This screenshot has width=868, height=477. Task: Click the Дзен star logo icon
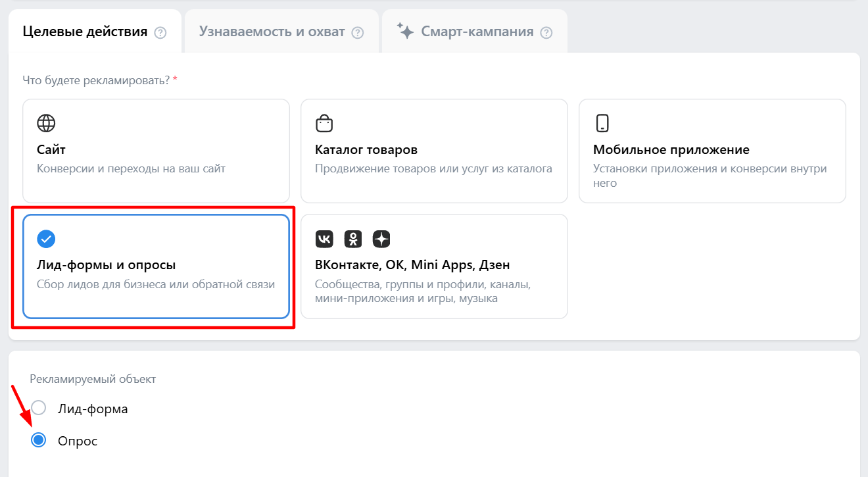[381, 239]
